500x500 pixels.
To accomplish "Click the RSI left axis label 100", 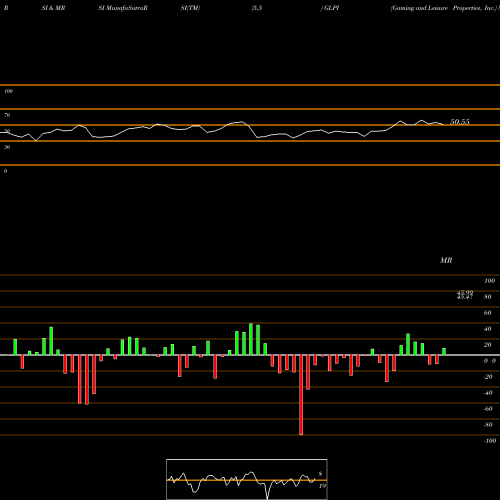I will (8, 91).
